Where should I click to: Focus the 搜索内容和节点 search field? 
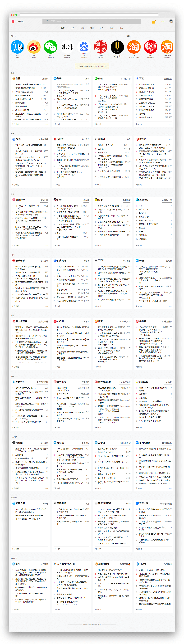point(92,21)
